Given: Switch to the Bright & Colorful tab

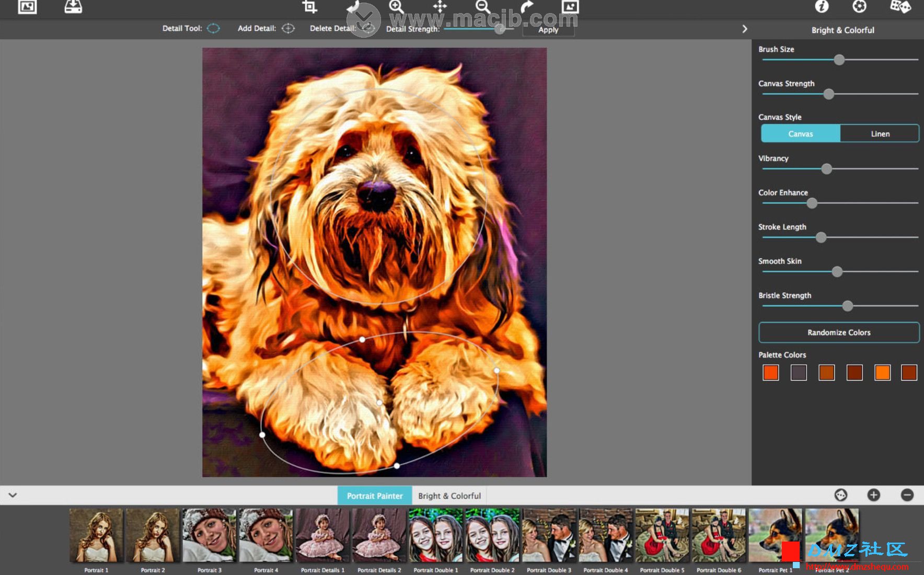Looking at the screenshot, I should tap(449, 496).
